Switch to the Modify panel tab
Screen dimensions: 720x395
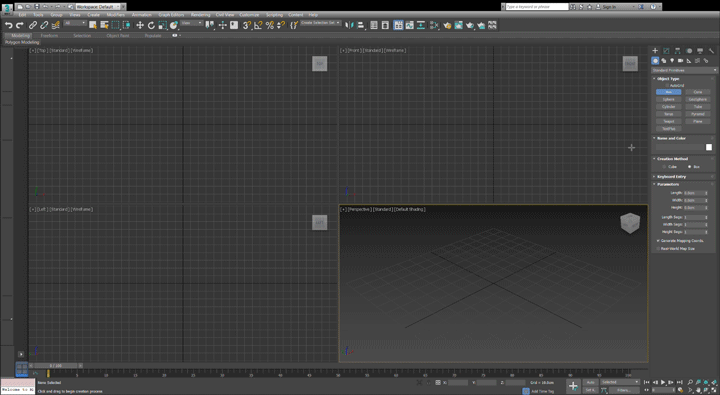(x=666, y=51)
